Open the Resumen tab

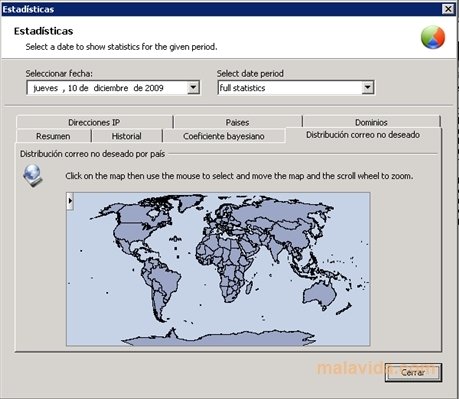53,136
